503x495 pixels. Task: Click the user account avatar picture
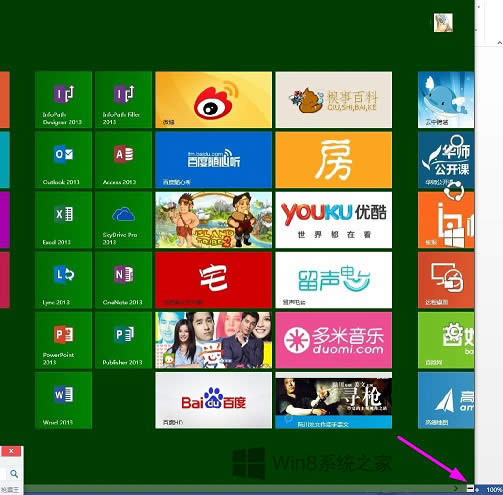[443, 23]
